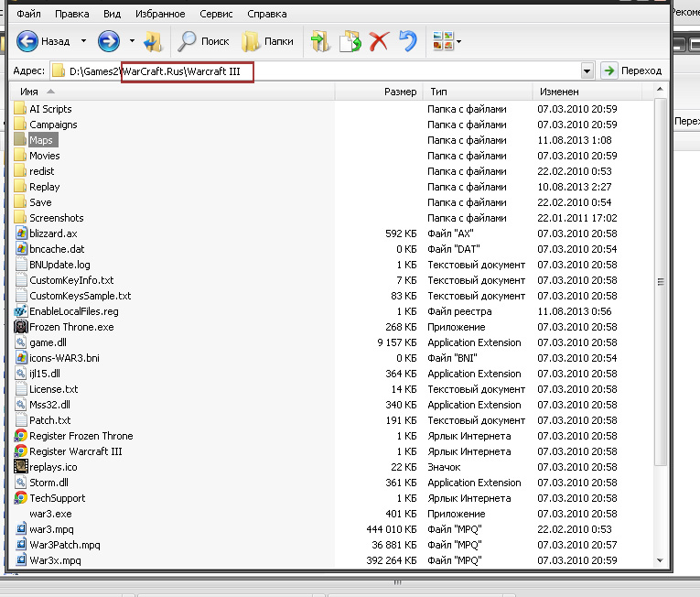
Task: Open Search (Поиск) magnifier tool
Action: 203,41
